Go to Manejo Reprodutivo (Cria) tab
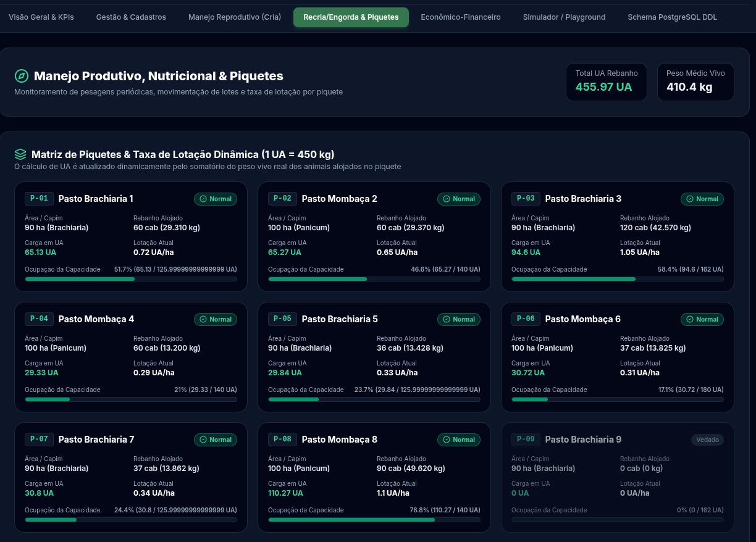 pyautogui.click(x=234, y=17)
